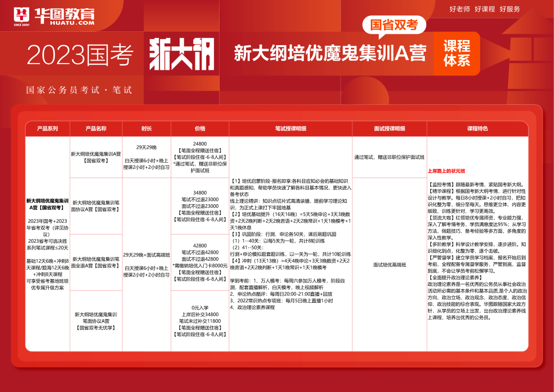554x392 pixels.
Task: Click '*需缴纳培优入门卡8000元' note
Action: (200, 266)
